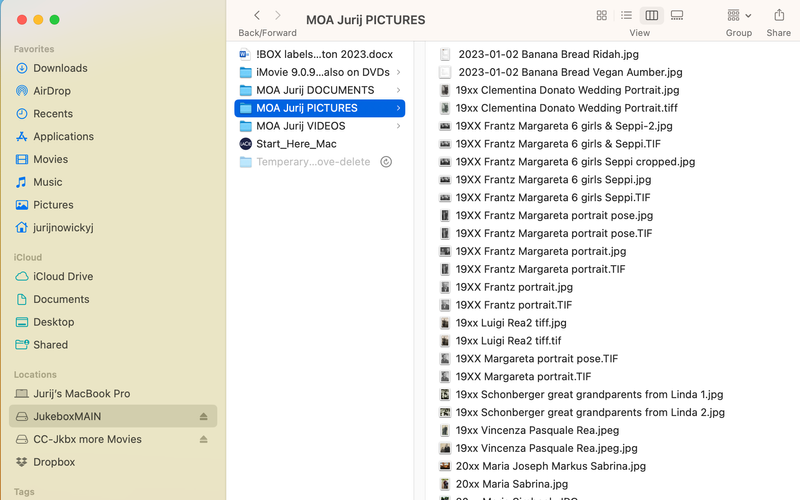Select the column view button
Image resolution: width=800 pixels, height=500 pixels.
652,15
